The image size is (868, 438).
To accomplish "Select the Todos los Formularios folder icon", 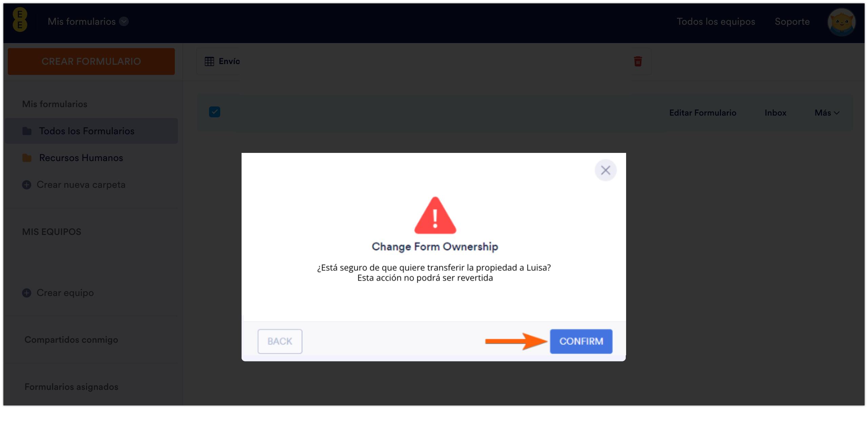I will (27, 131).
